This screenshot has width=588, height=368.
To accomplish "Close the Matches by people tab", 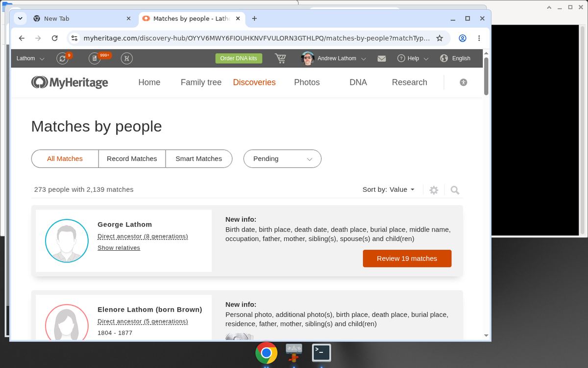I will coord(238,18).
